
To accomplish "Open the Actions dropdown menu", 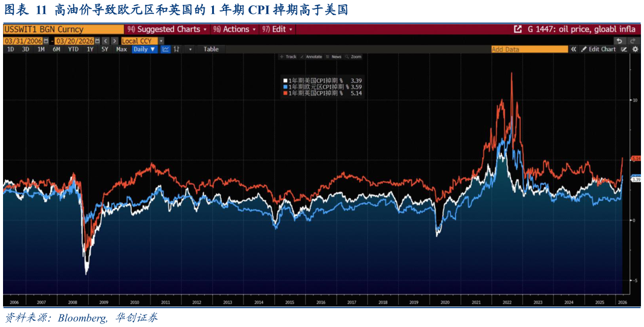I will [236, 30].
